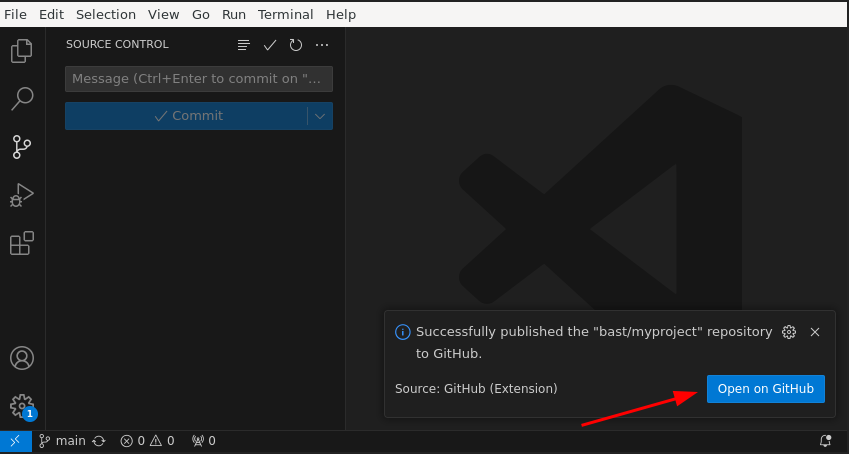849x454 pixels.
Task: Click the checkmark commit icon in header
Action: point(270,45)
